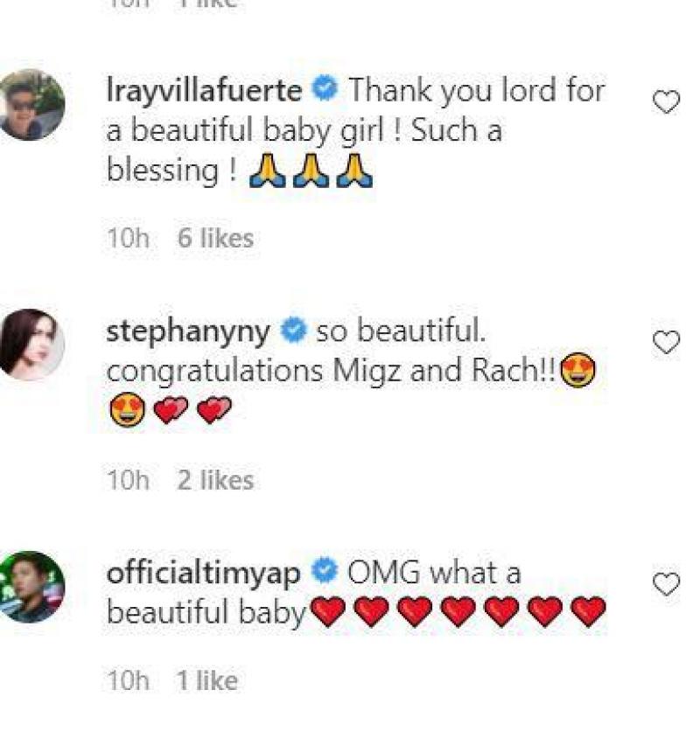Screen dimensions: 700x746
Task: View the 6 likes on lrayvillafuerte's comment
Action: 215,239
